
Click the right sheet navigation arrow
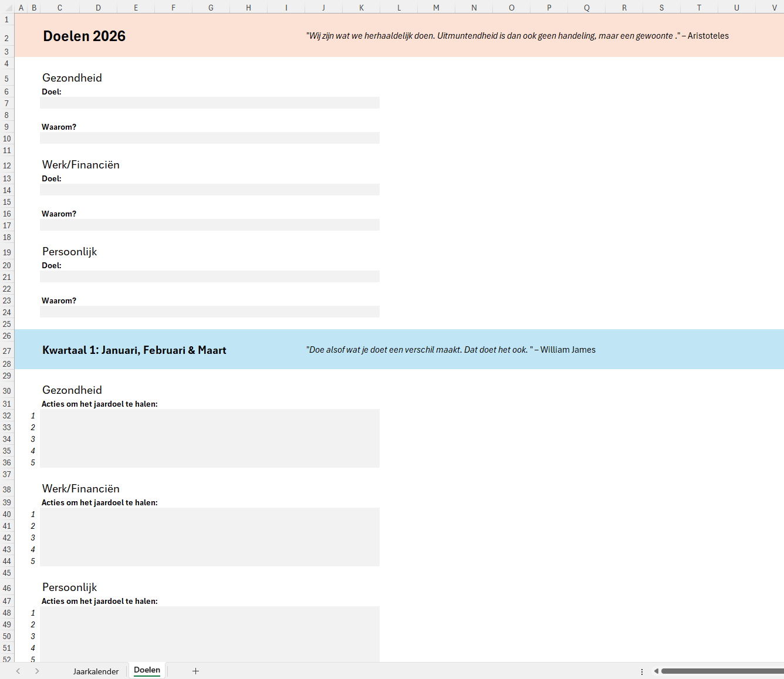37,671
